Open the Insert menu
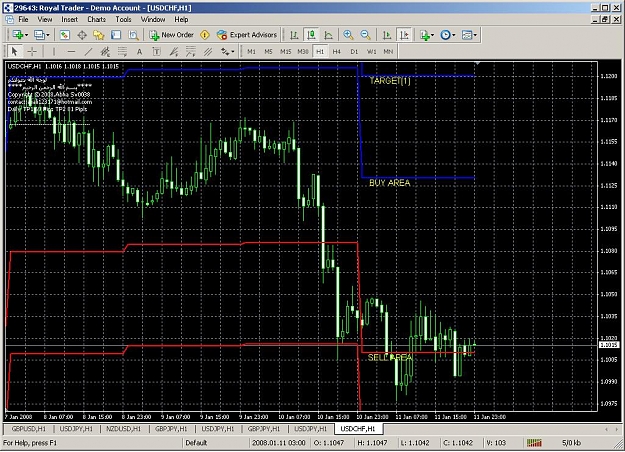 [69, 20]
